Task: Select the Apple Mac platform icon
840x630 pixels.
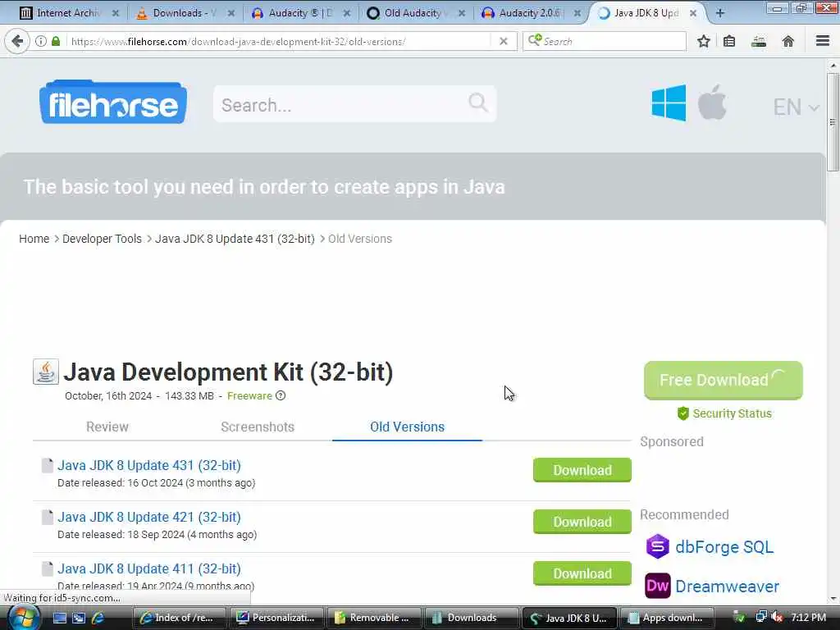Action: [x=712, y=102]
